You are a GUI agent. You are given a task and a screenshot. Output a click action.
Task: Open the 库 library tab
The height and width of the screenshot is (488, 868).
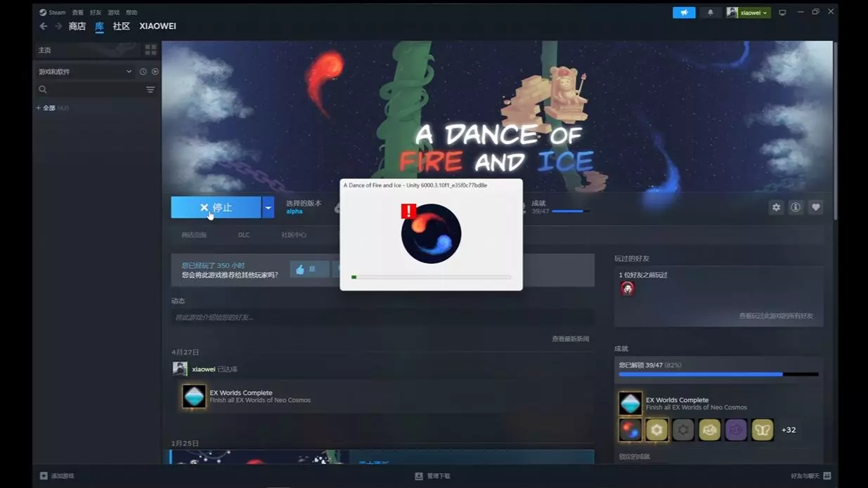point(99,26)
